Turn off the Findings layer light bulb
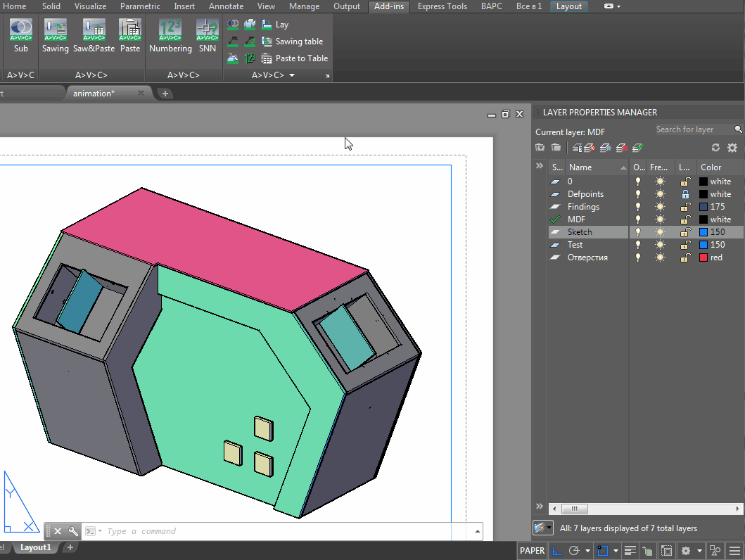Image resolution: width=745 pixels, height=560 pixels. click(638, 207)
